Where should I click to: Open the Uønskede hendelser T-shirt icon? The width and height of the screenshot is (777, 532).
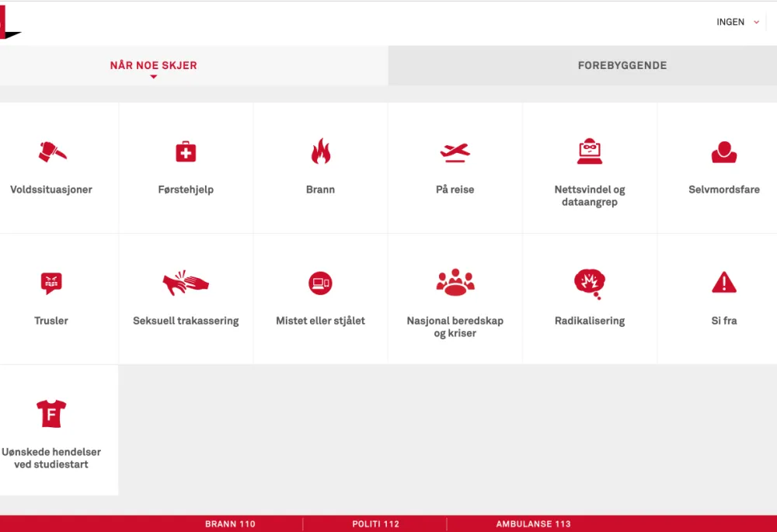click(51, 414)
